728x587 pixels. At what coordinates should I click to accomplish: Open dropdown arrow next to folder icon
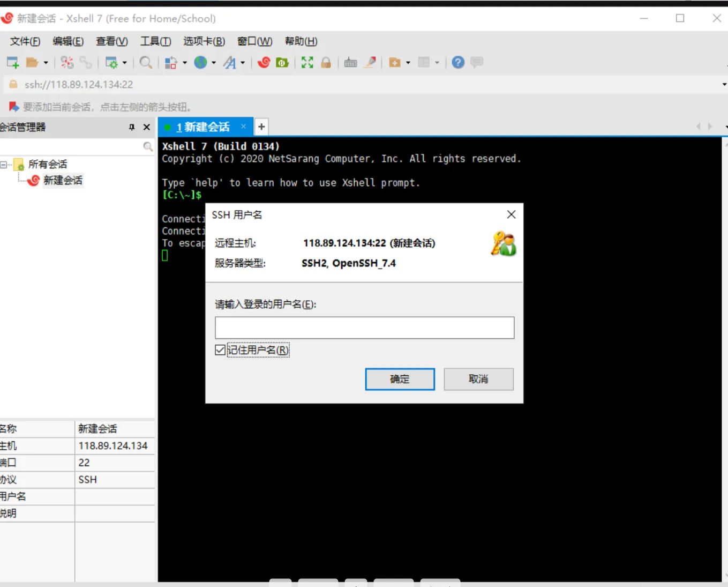[x=46, y=63]
